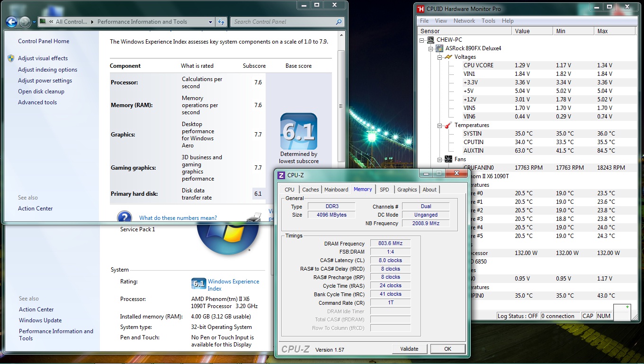Screen dimensions: 644x364
Task: Open the Network menu in Hardware Monitor
Action: pyautogui.click(x=464, y=21)
